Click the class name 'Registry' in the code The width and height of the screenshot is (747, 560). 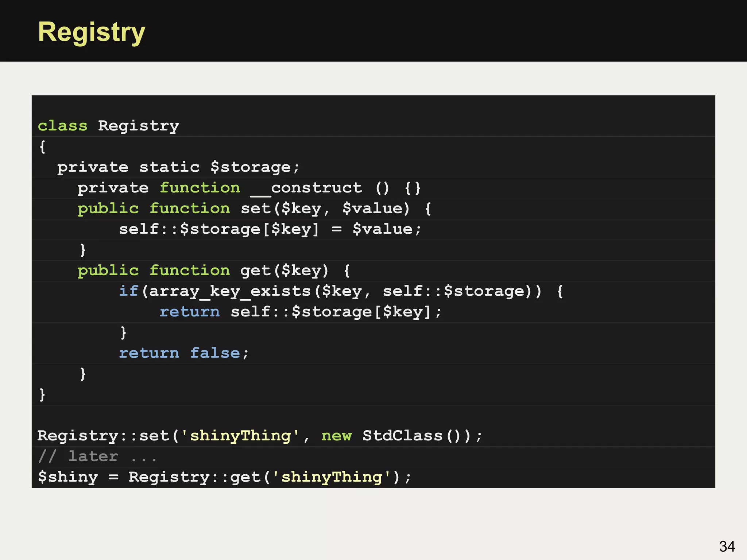[138, 126]
